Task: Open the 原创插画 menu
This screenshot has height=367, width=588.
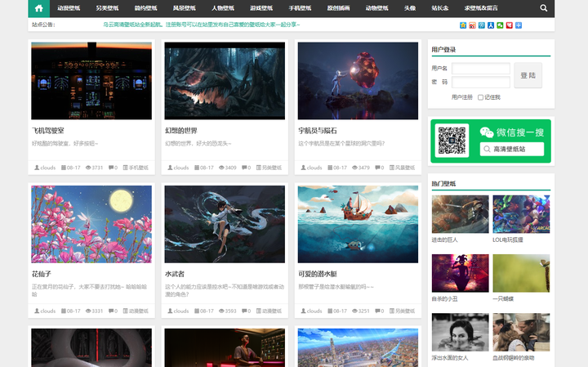Action: pos(338,8)
